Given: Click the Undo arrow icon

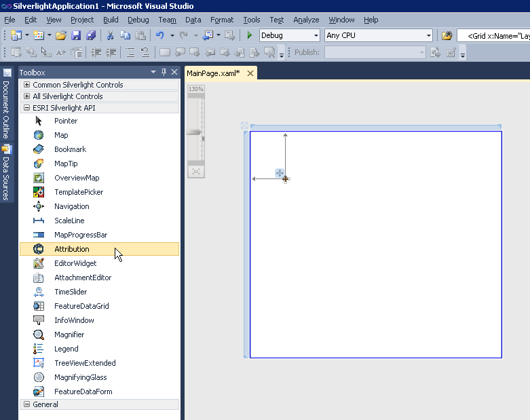Looking at the screenshot, I should click(160, 35).
